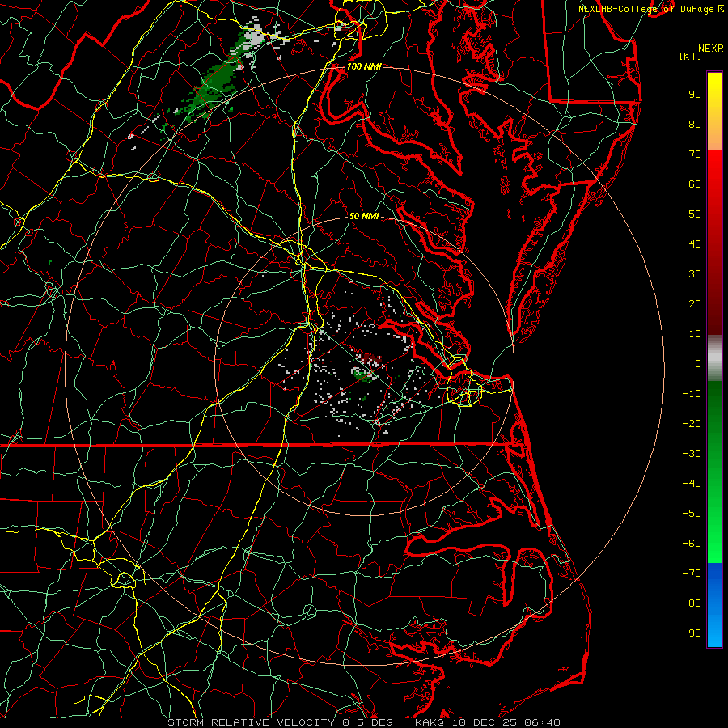Click the -20 value on velocity scale
Screen dimensions: 728x728
(x=692, y=423)
